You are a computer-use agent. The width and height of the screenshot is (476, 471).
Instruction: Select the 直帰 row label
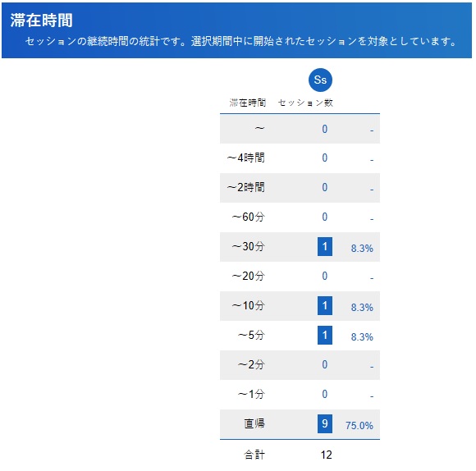[x=254, y=423]
